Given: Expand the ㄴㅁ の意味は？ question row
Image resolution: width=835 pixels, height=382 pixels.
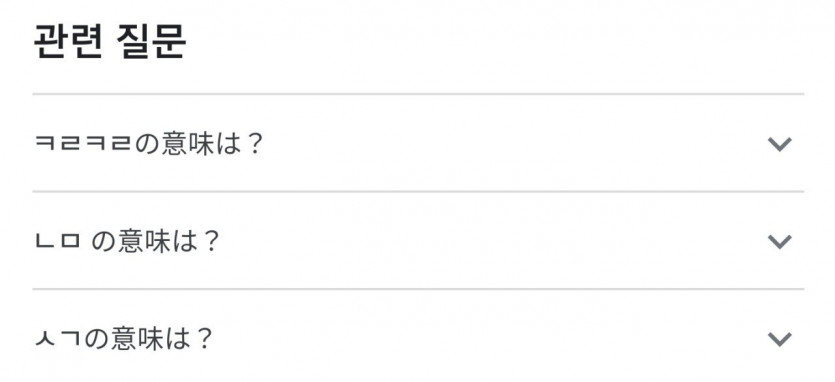Looking at the screenshot, I should tap(418, 241).
